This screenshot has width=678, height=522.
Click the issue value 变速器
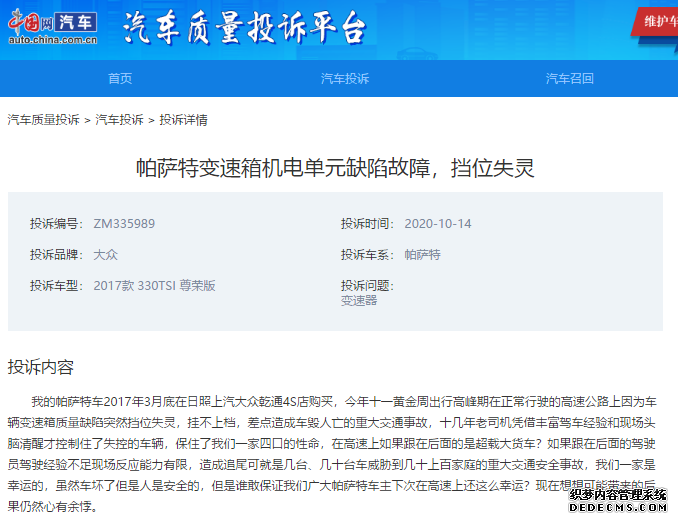coord(359,301)
